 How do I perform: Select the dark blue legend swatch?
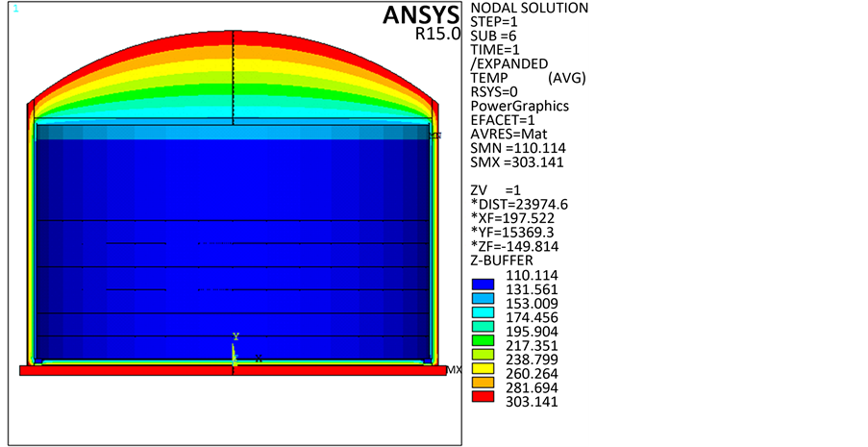click(484, 283)
